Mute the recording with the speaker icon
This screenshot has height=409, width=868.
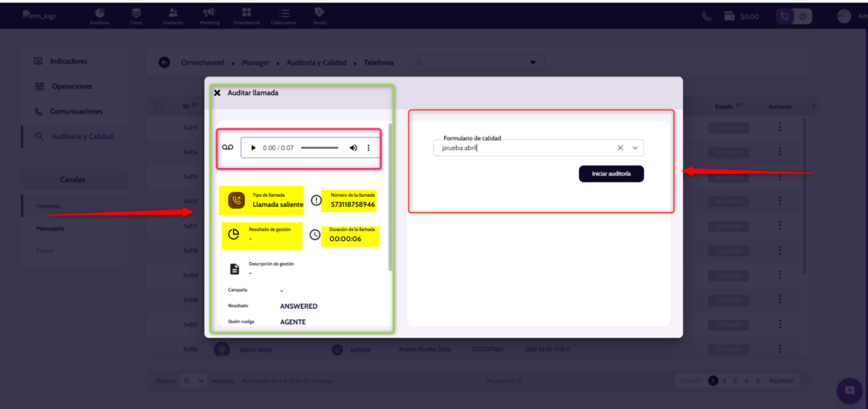[353, 148]
